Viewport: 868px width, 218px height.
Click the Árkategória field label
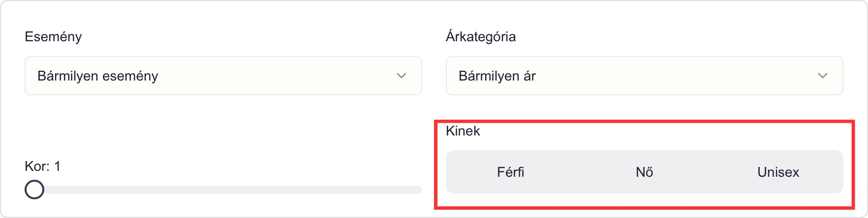(x=481, y=37)
